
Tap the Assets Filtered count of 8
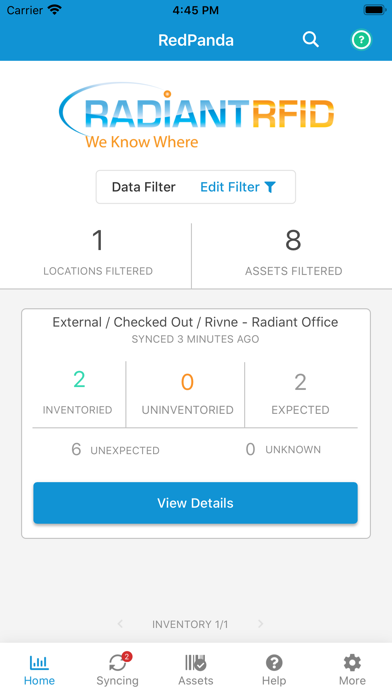pyautogui.click(x=293, y=240)
